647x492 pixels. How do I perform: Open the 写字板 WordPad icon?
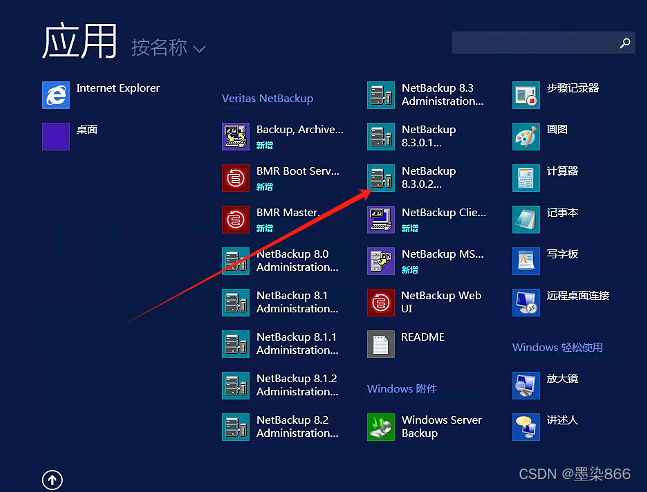point(526,261)
